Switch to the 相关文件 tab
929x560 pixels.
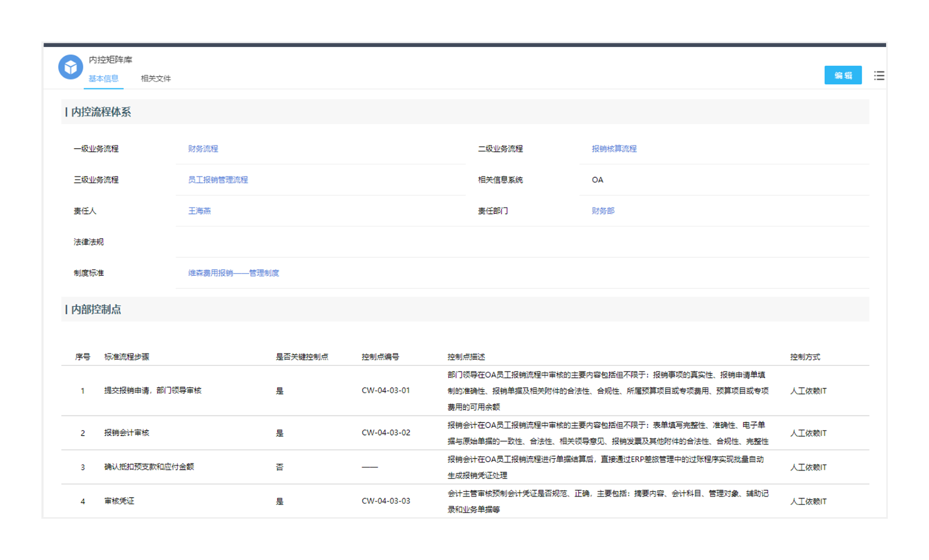click(156, 78)
